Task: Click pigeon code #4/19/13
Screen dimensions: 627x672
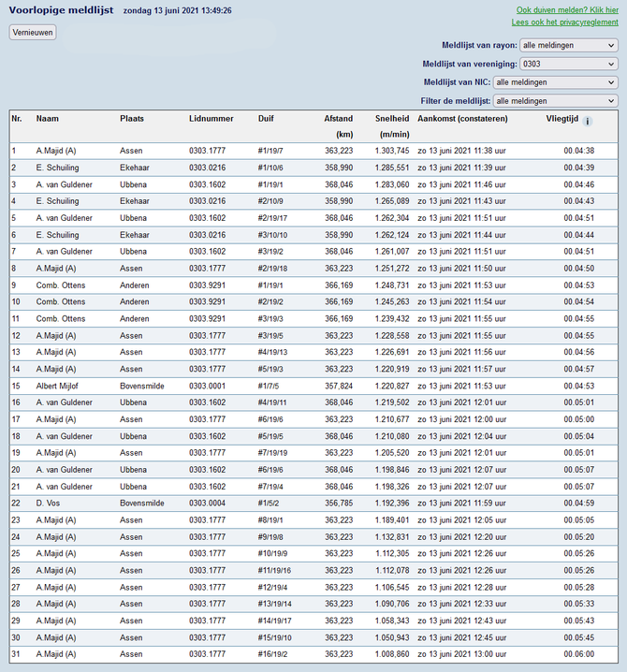Action: point(272,352)
